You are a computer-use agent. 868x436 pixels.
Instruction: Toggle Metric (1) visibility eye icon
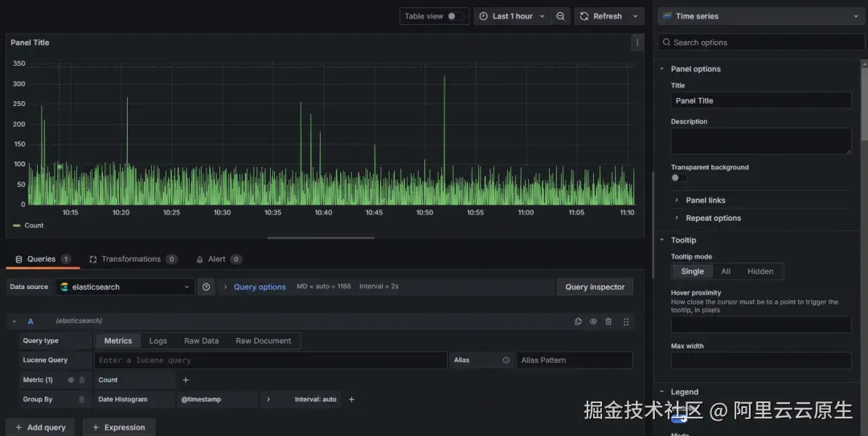click(x=71, y=380)
